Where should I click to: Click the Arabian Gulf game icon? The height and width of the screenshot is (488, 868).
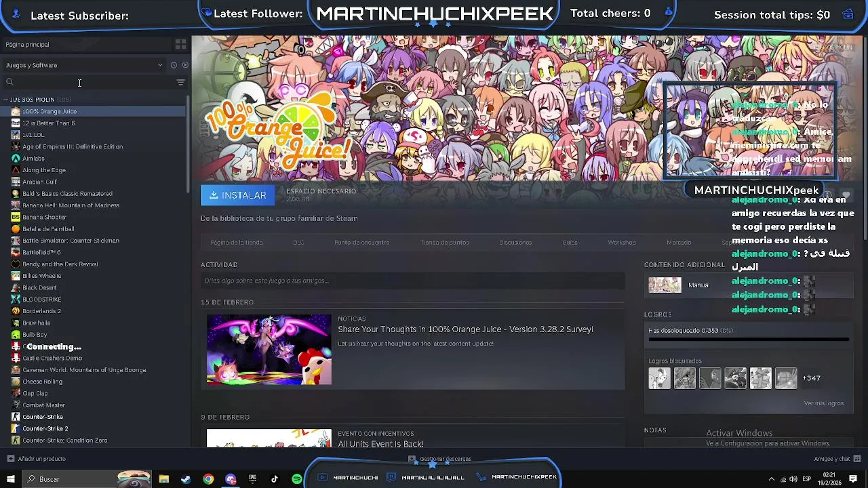(x=16, y=182)
